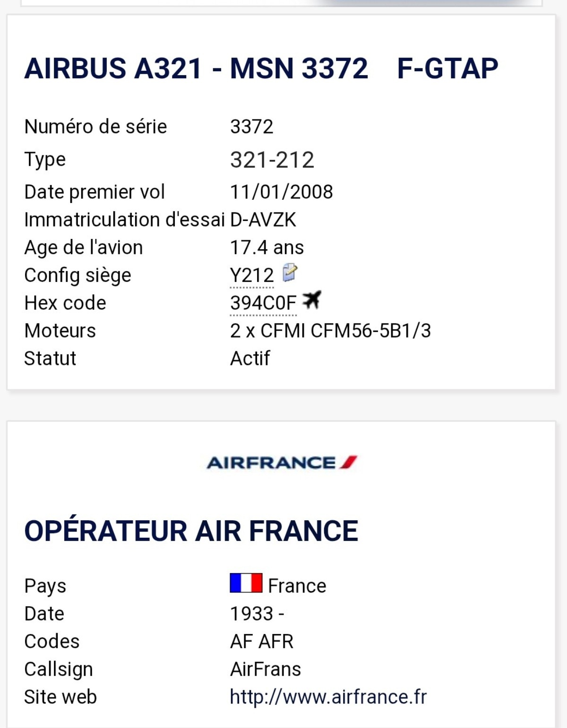
Task: Click the French flag icon
Action: (x=246, y=583)
